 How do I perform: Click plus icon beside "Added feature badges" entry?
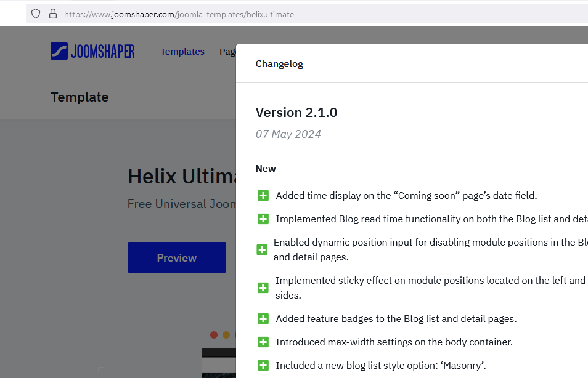click(x=263, y=319)
